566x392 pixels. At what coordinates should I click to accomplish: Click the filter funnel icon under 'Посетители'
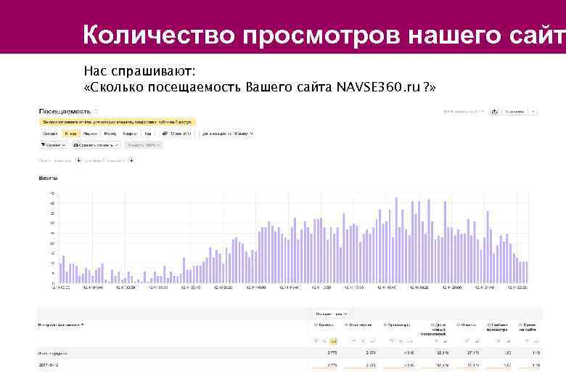354,340
